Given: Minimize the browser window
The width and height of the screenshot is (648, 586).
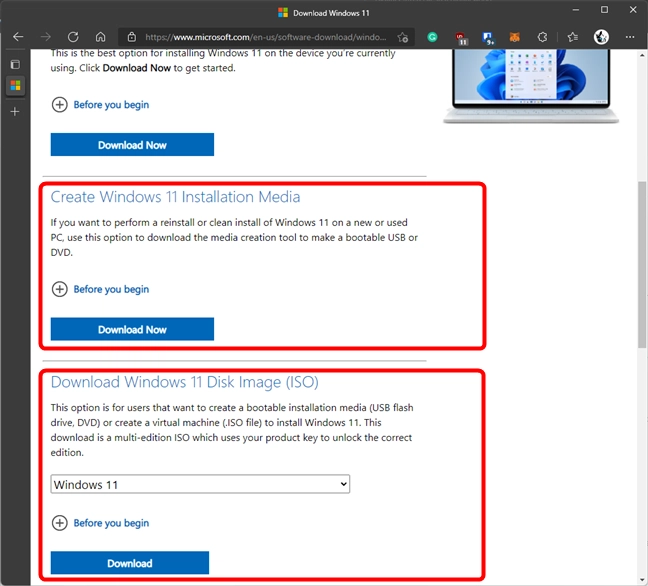Looking at the screenshot, I should pos(575,10).
